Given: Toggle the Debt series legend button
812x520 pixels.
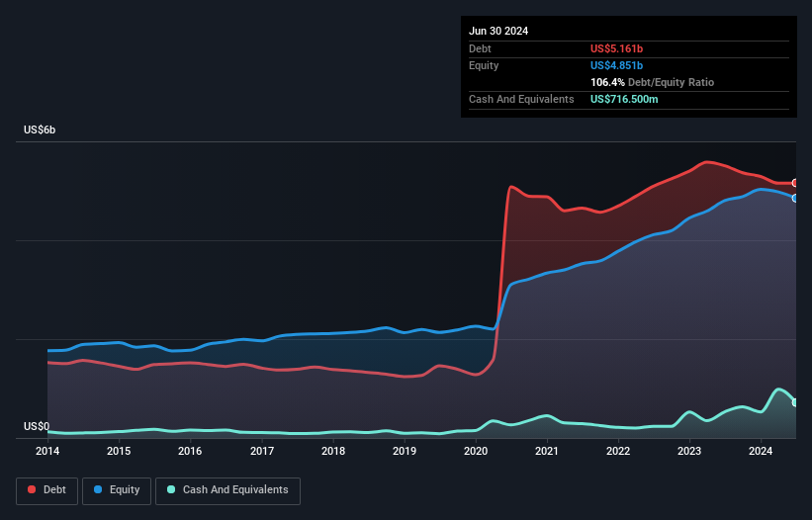Looking at the screenshot, I should (x=46, y=490).
